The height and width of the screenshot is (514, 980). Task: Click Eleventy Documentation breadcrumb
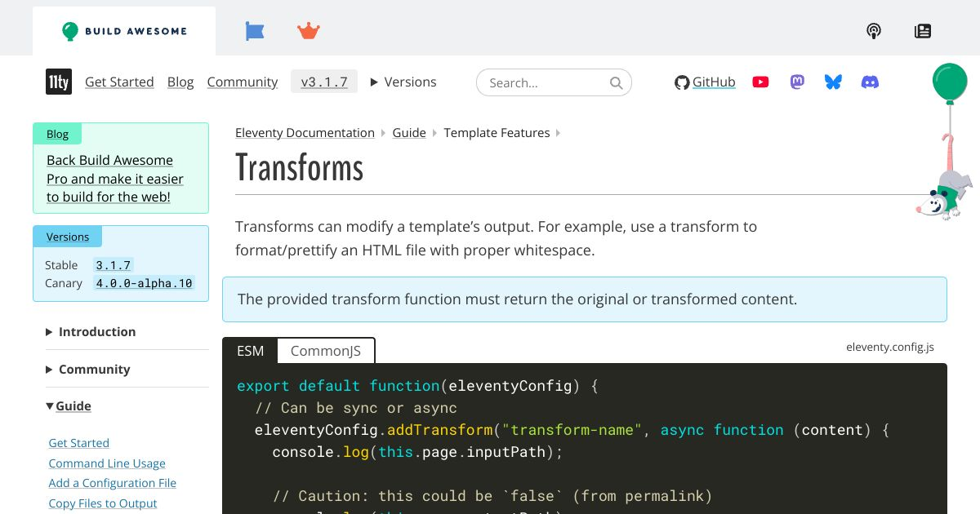pyautogui.click(x=305, y=133)
